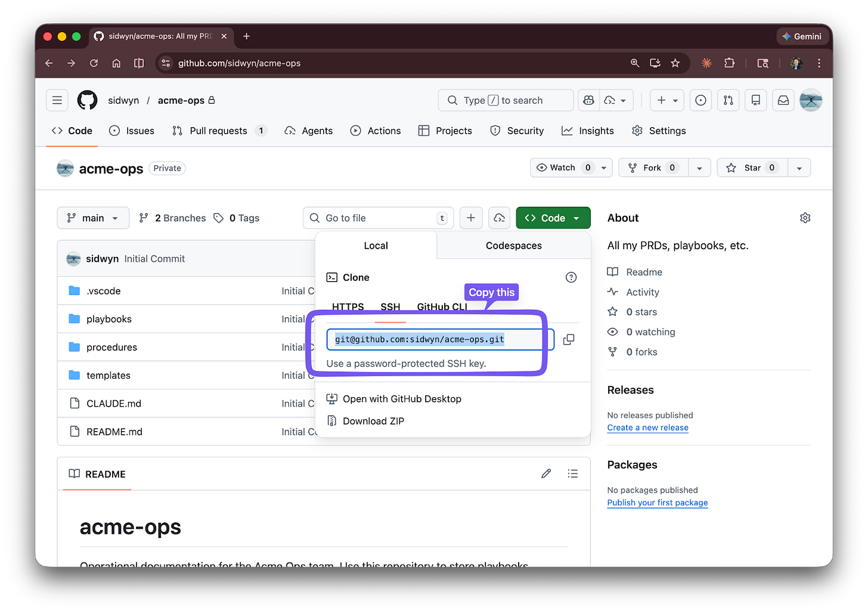Image resolution: width=868 pixels, height=613 pixels.
Task: Open the main branch selector dropdown
Action: point(93,218)
